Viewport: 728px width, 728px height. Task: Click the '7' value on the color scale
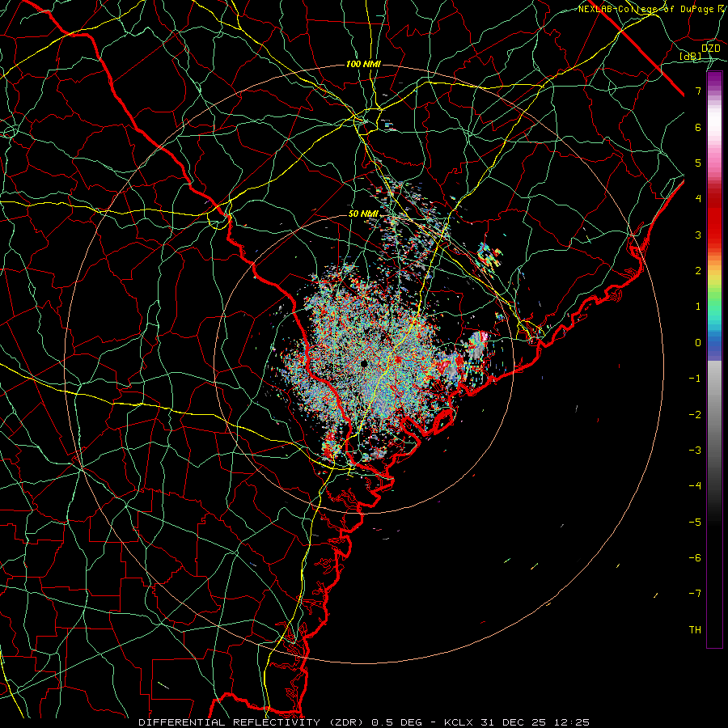pos(698,91)
